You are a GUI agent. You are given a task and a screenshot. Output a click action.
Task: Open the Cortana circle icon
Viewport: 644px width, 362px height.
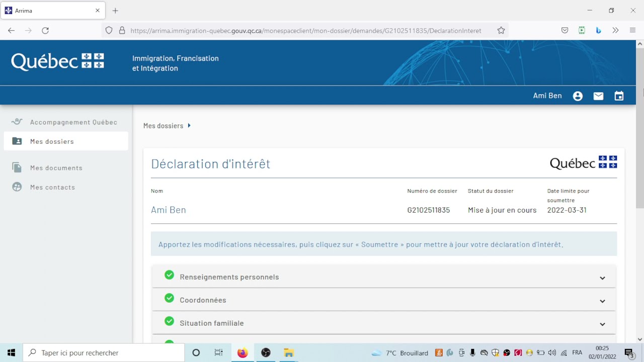point(196,352)
